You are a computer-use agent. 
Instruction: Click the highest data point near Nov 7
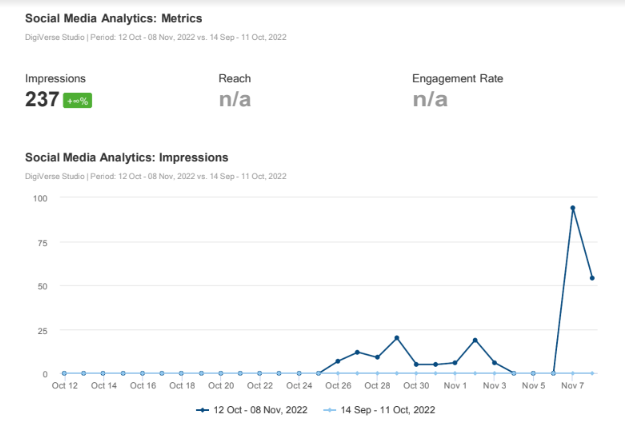click(x=573, y=208)
